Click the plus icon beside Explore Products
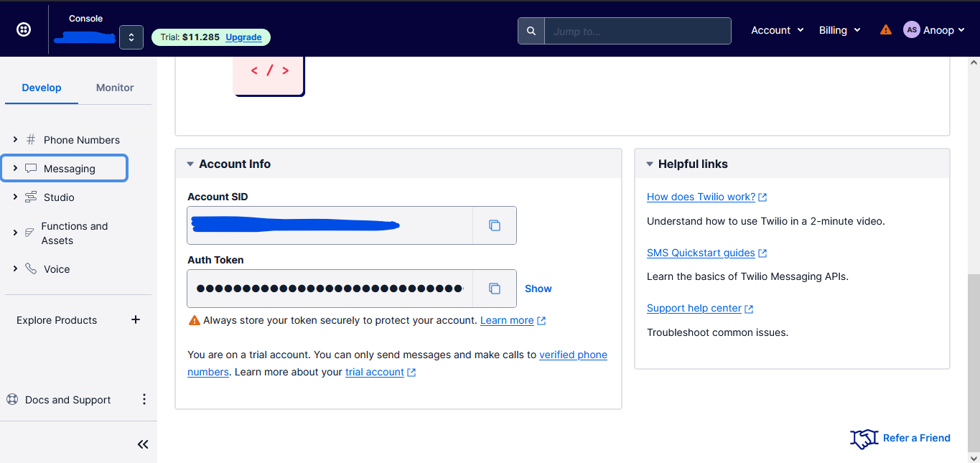Image resolution: width=980 pixels, height=463 pixels. pyautogui.click(x=136, y=319)
